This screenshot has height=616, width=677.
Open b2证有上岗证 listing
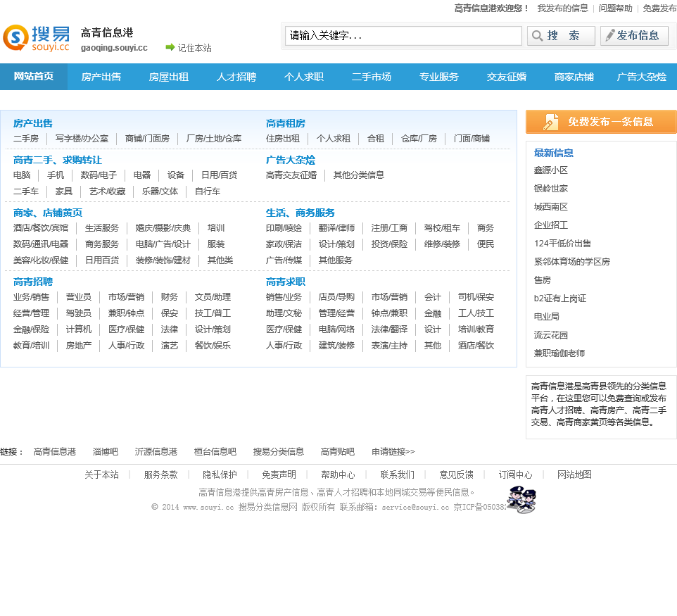pos(560,298)
